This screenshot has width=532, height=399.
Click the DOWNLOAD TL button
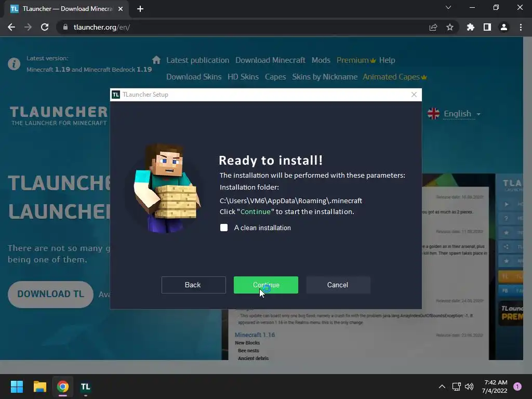50,294
